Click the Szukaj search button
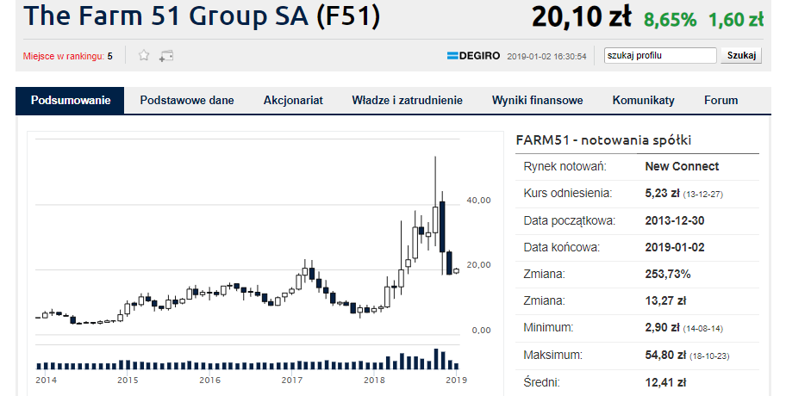786x396 pixels. click(741, 55)
